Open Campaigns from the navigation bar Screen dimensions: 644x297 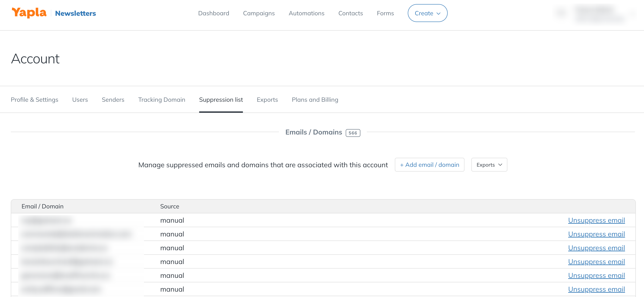[x=259, y=13]
